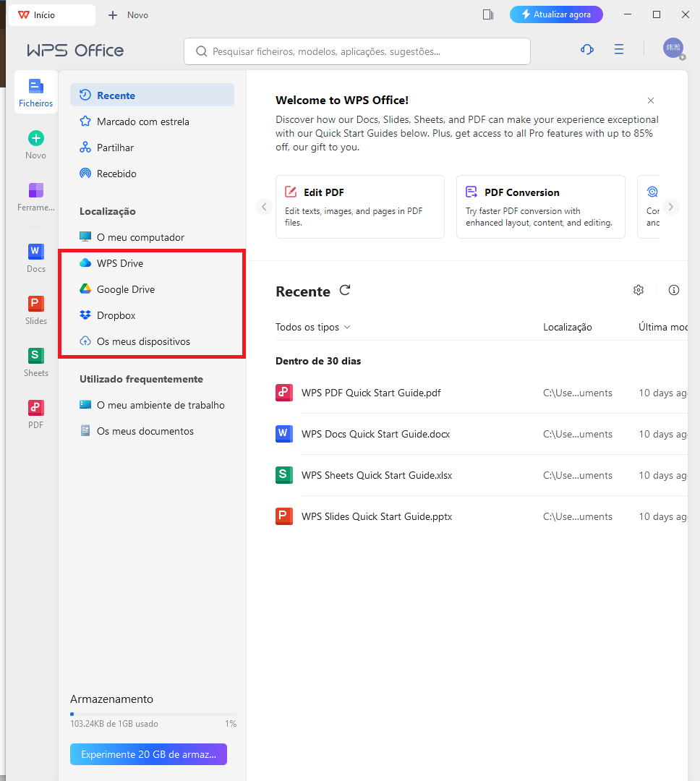The image size is (700, 781).
Task: Click the 103.24KB de 1GB usado text
Action: 114,724
